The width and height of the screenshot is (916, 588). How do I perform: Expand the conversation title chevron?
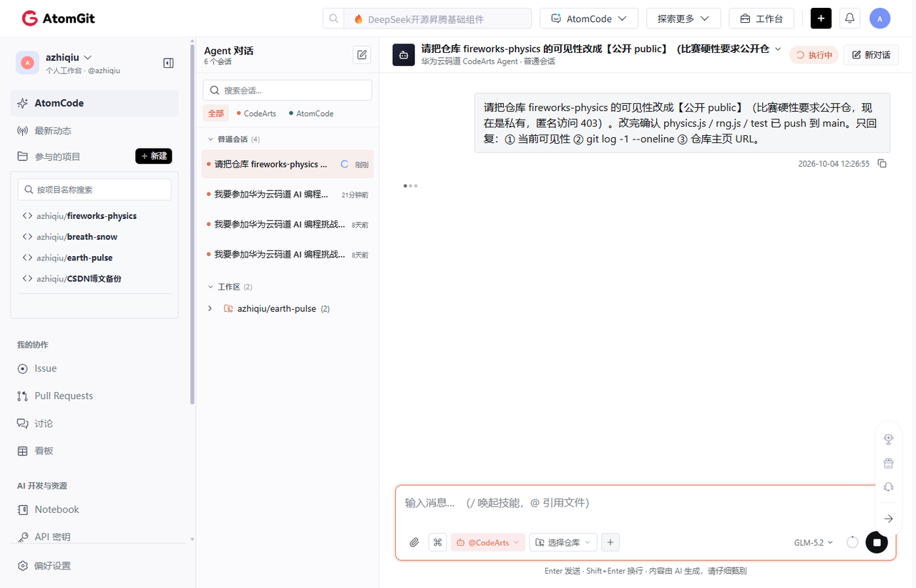click(x=779, y=49)
